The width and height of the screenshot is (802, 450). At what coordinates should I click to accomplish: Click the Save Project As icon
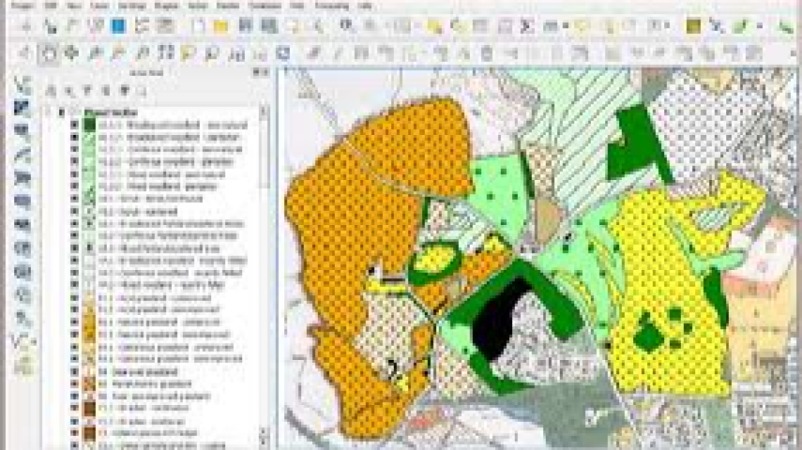click(269, 26)
